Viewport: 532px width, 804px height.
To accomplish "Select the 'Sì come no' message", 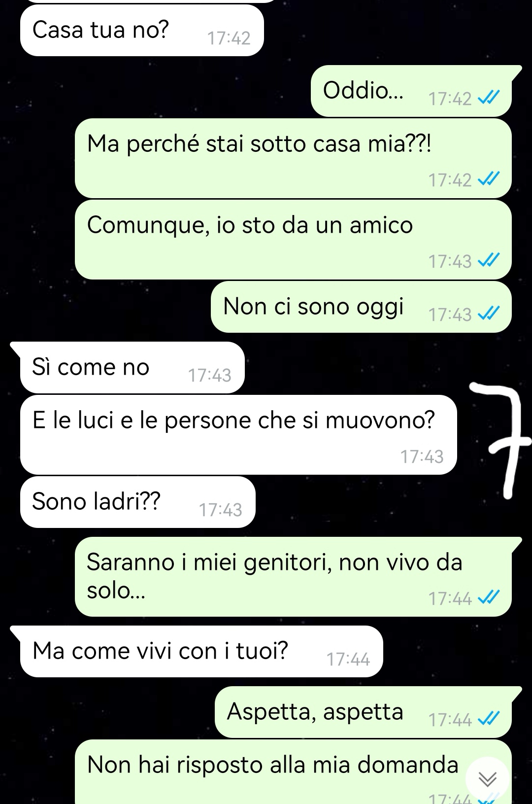I will tap(132, 367).
